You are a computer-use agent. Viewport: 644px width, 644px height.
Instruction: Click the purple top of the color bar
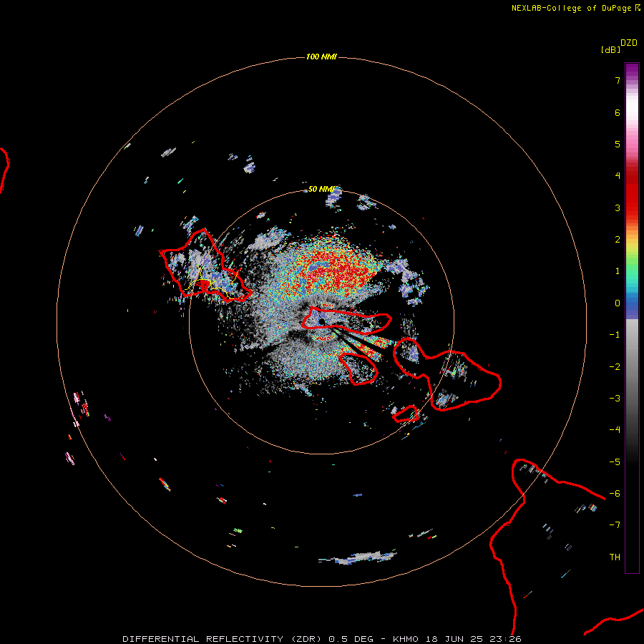(632, 71)
